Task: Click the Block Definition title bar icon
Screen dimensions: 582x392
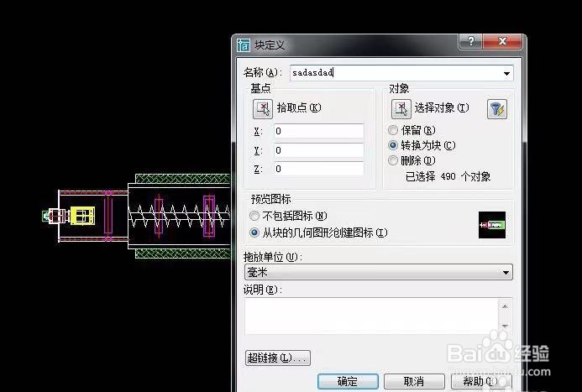Action: 244,44
